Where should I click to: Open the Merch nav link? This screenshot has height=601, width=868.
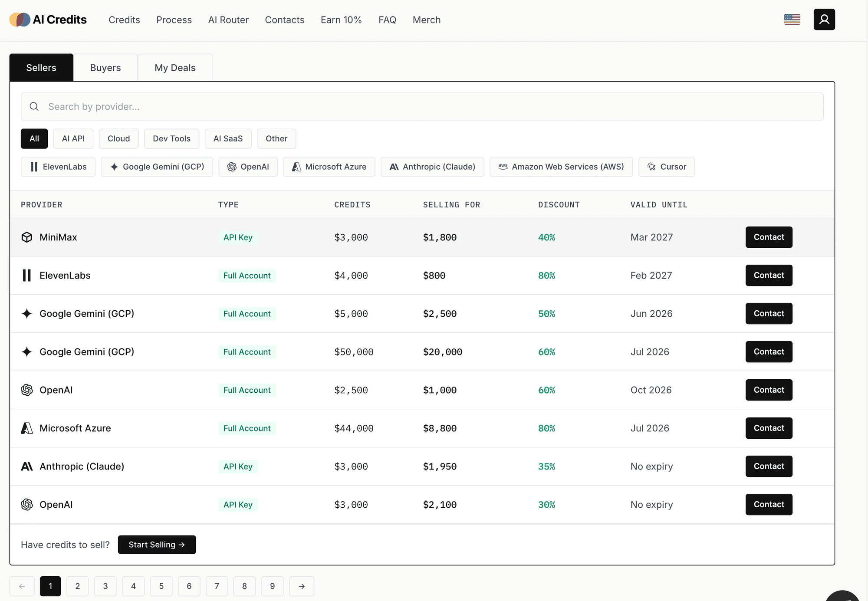tap(427, 20)
